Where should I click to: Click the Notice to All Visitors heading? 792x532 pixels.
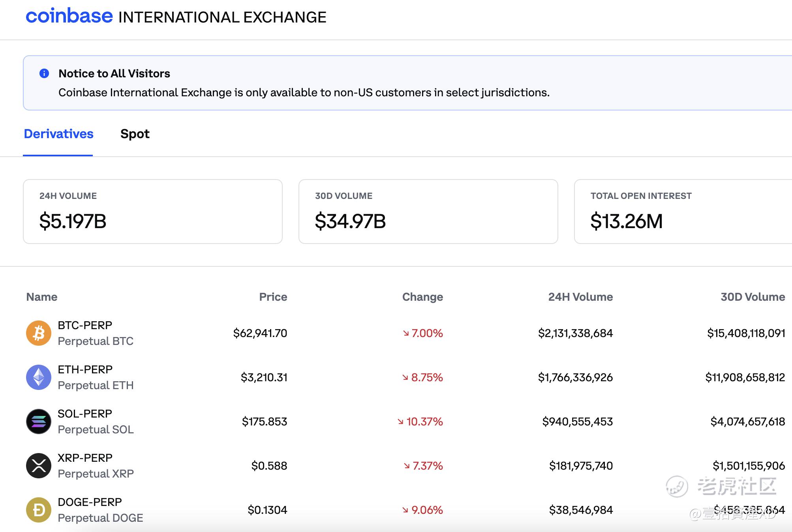(x=114, y=73)
